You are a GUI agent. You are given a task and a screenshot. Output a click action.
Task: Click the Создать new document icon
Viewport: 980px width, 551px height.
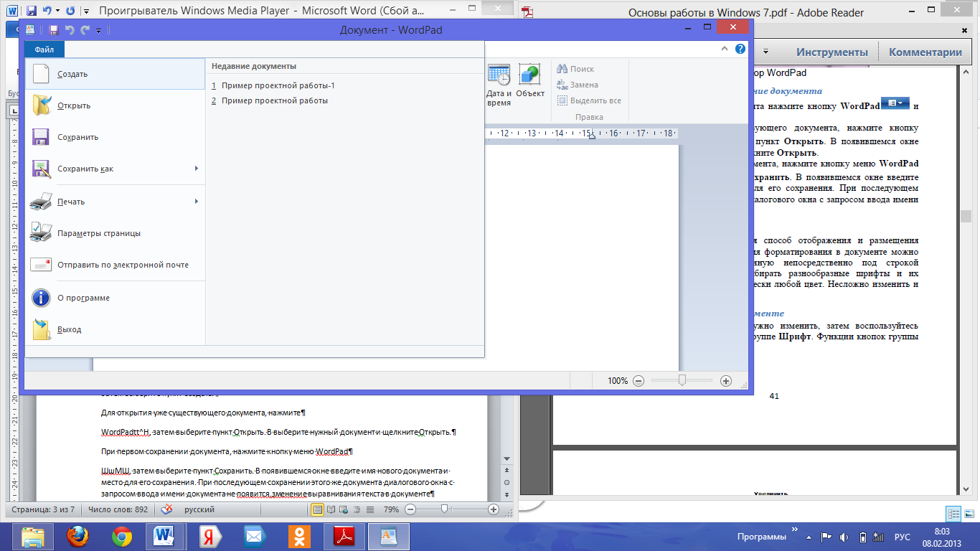tap(41, 74)
